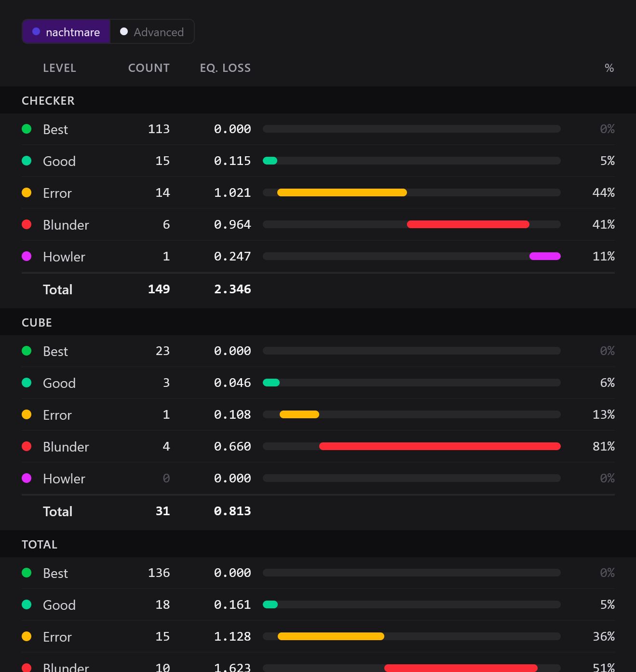Image resolution: width=636 pixels, height=672 pixels.
Task: Click Cube Error equity loss 0.108
Action: (232, 414)
